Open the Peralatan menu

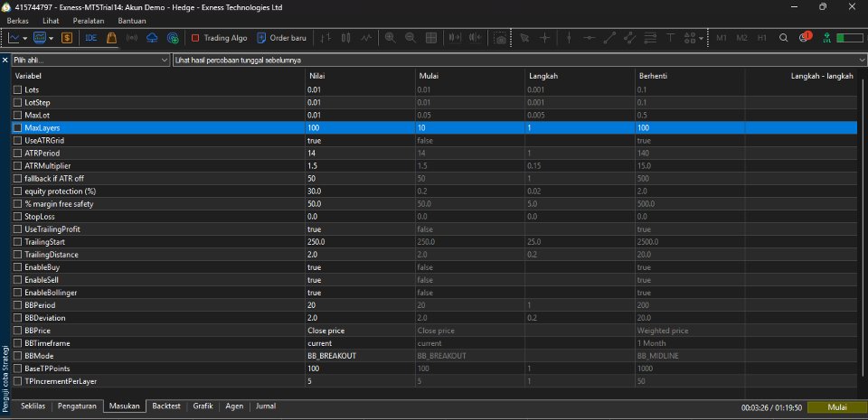pos(89,21)
